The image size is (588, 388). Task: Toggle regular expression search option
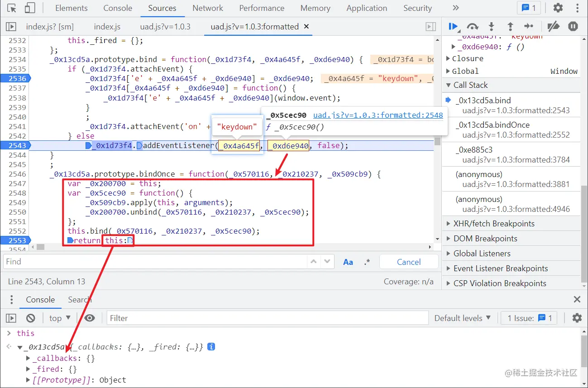point(367,262)
